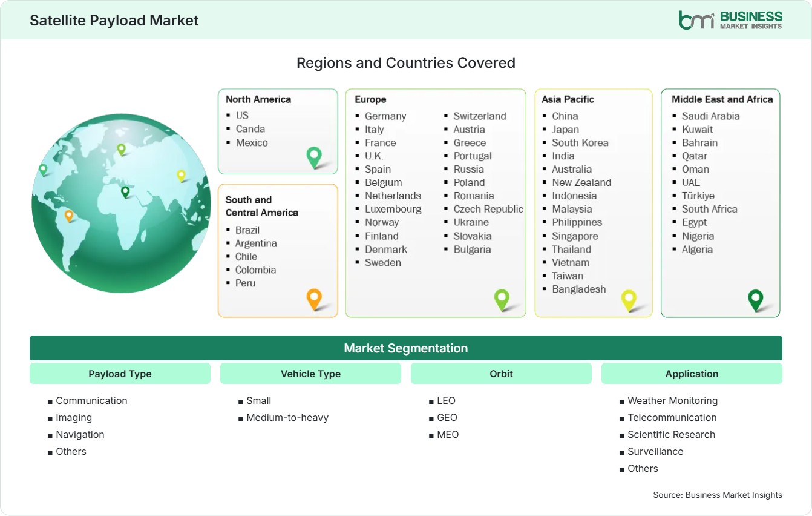Click Surveillance under Application
Viewport: 812px width, 516px height.
655,451
